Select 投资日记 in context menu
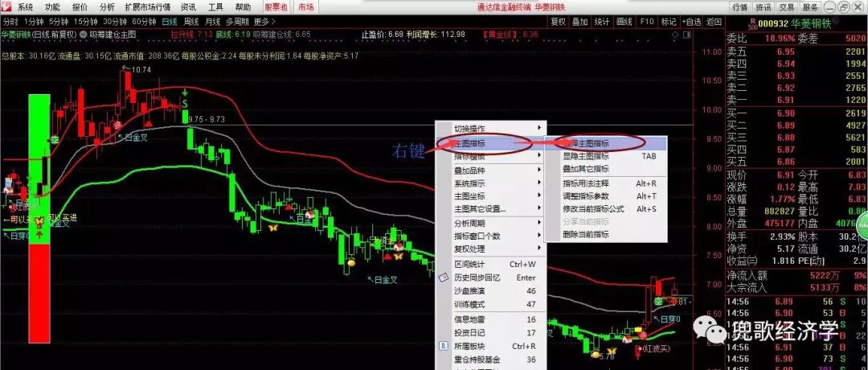Viewport: 868px width, 370px height. 491,333
